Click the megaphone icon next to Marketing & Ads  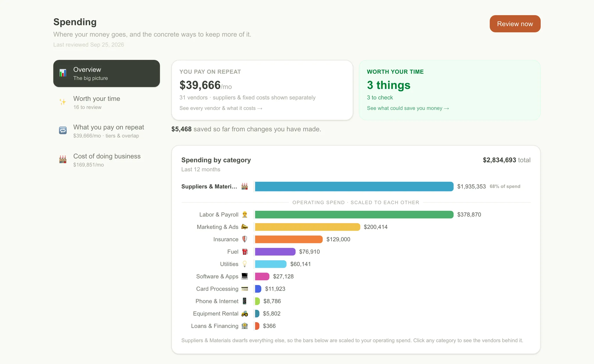click(x=245, y=227)
